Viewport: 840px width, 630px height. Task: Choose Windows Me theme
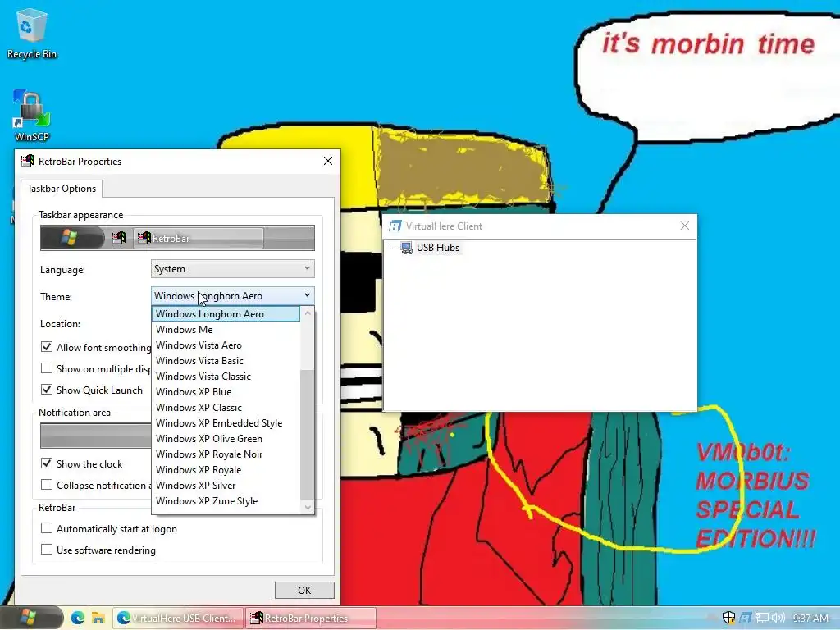[226, 330]
